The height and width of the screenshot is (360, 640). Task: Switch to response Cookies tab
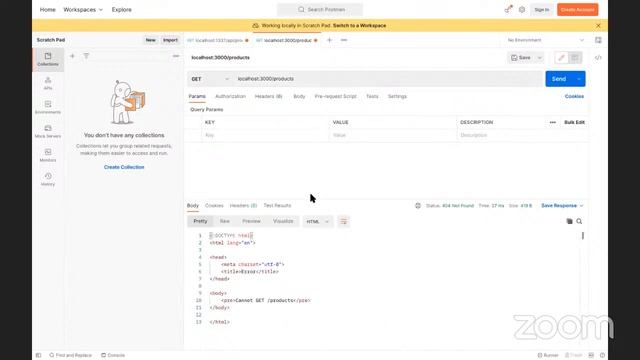tap(214, 206)
